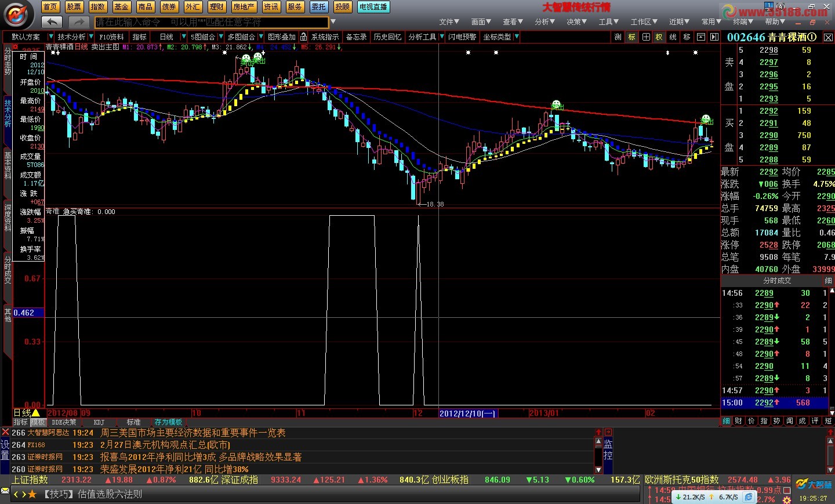Click the red X in news panel
Screen dimensions: 835x504
[x=5, y=432]
